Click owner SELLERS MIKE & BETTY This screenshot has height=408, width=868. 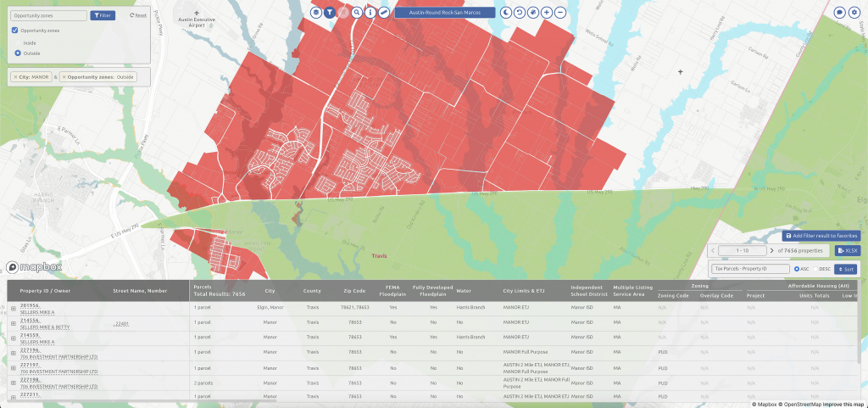click(45, 327)
